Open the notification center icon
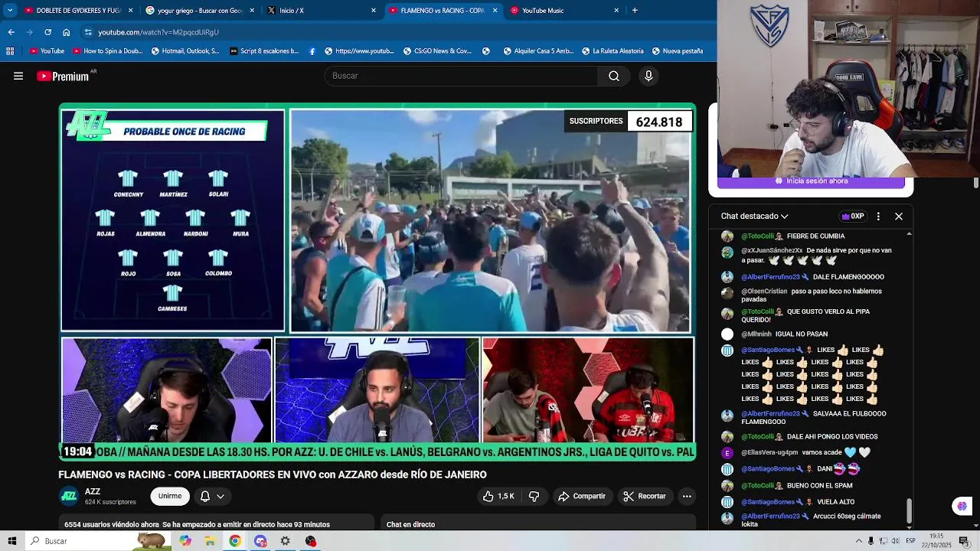This screenshot has width=980, height=551. [x=965, y=541]
